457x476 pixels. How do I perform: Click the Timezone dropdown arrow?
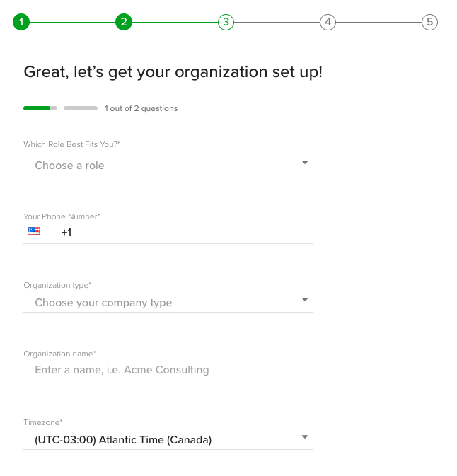click(305, 437)
